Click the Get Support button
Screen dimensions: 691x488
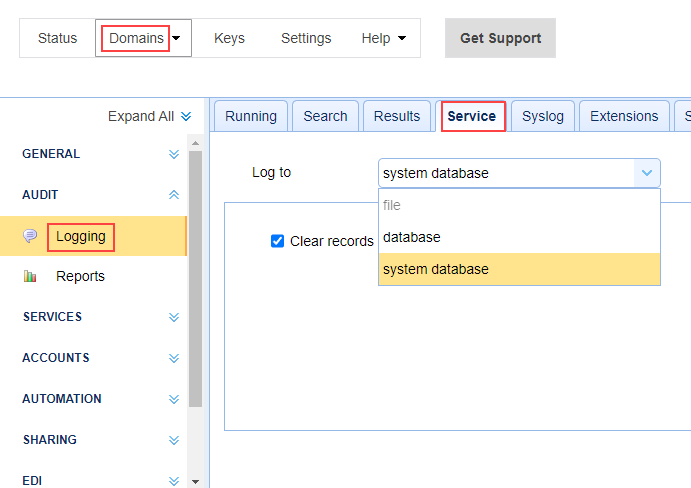(500, 38)
